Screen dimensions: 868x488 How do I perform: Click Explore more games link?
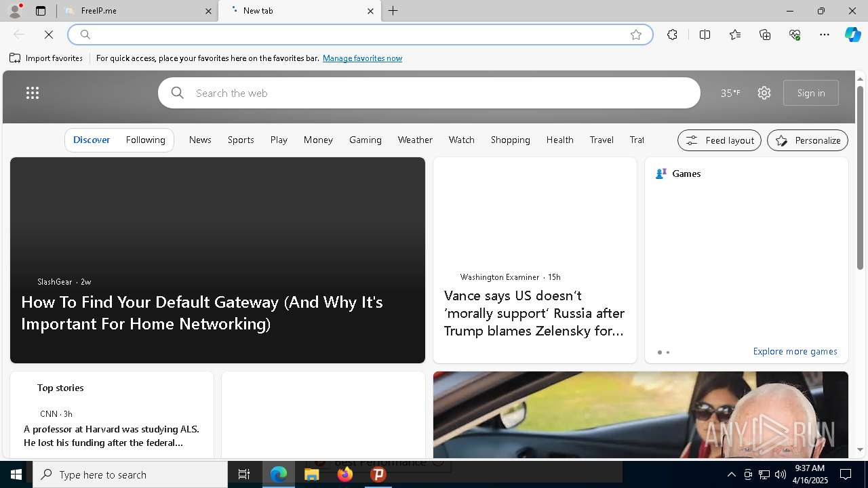(795, 351)
